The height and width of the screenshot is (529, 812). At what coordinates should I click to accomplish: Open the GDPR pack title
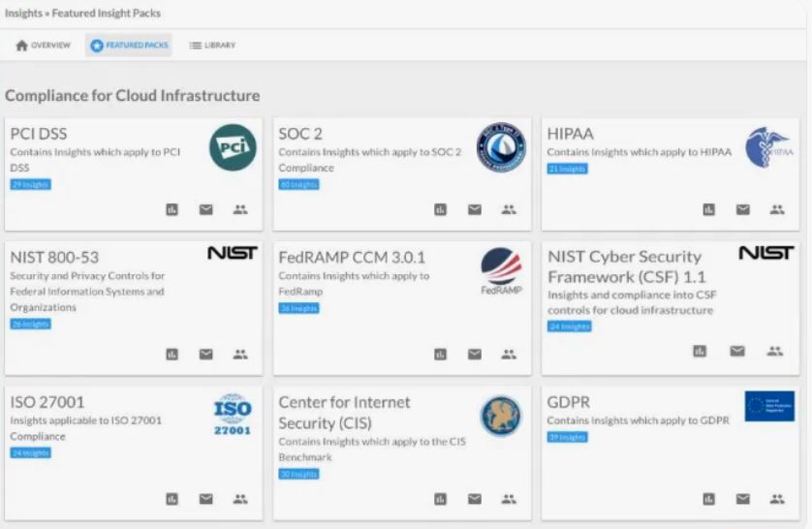coord(569,402)
